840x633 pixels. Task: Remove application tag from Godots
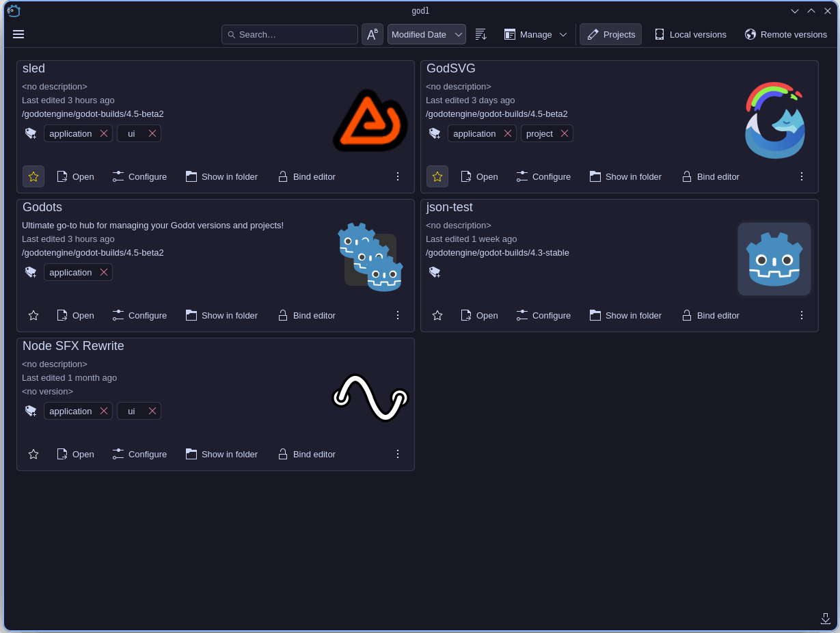pos(104,272)
